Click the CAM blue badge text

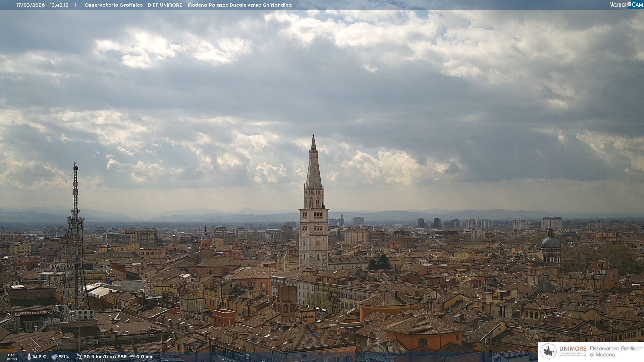[x=637, y=5]
